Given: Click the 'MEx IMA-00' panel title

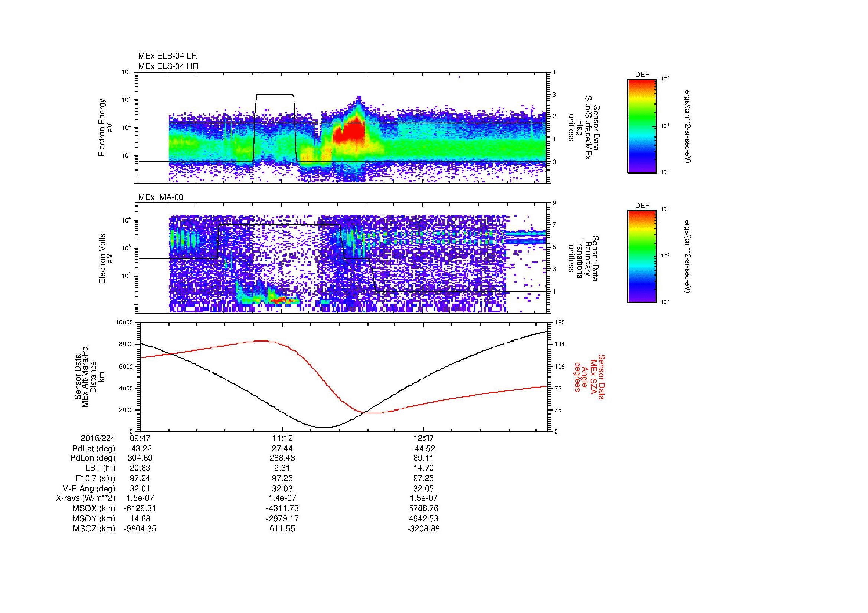Looking at the screenshot, I should point(161,197).
